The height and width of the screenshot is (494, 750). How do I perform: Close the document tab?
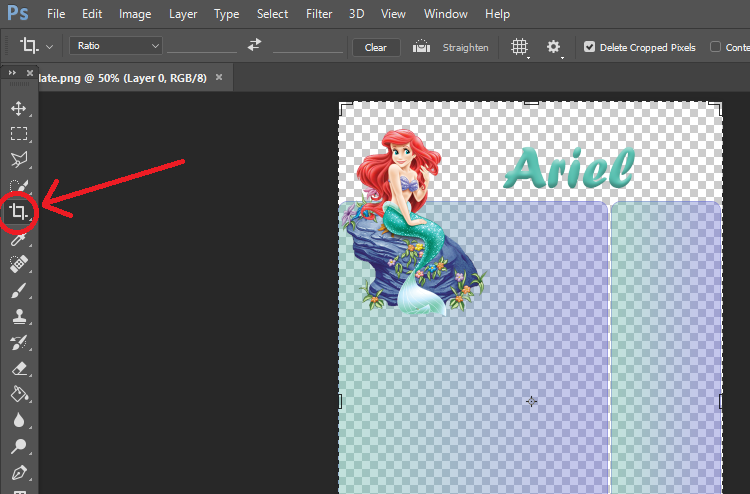pos(219,77)
